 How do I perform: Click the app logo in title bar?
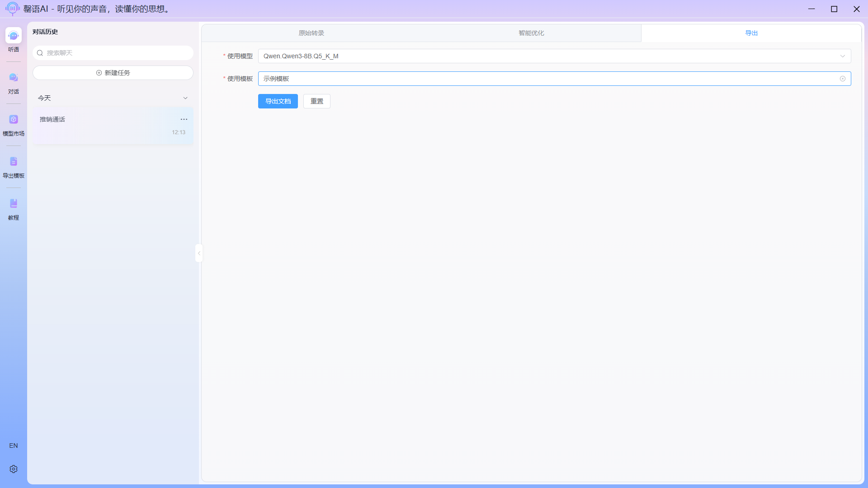(x=12, y=9)
